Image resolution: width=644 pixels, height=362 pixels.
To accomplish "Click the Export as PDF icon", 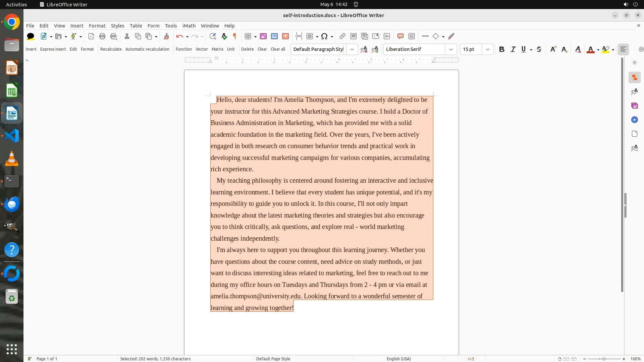I will pos(91,36).
